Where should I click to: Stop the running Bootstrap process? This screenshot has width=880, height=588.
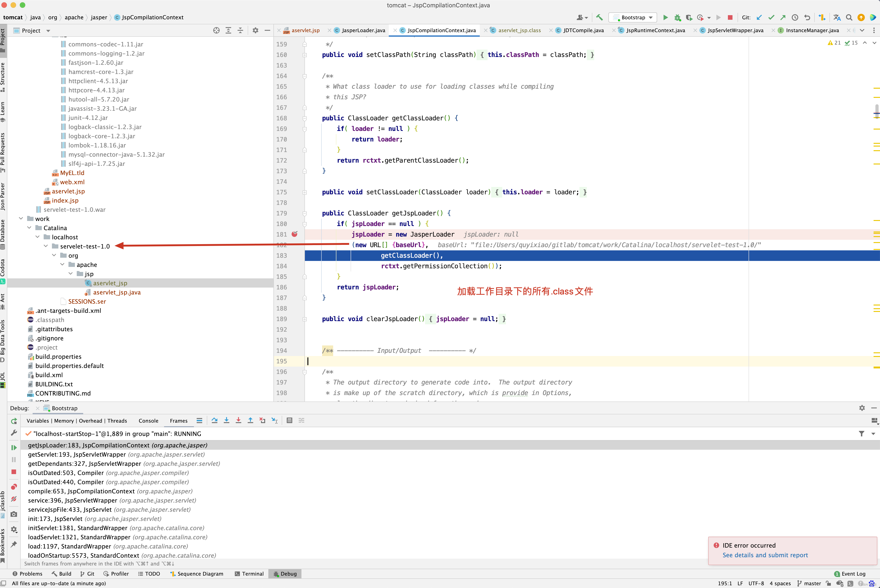(x=730, y=17)
